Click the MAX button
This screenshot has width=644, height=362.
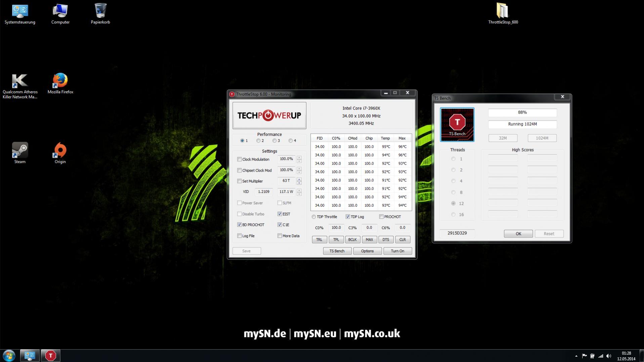coord(369,239)
